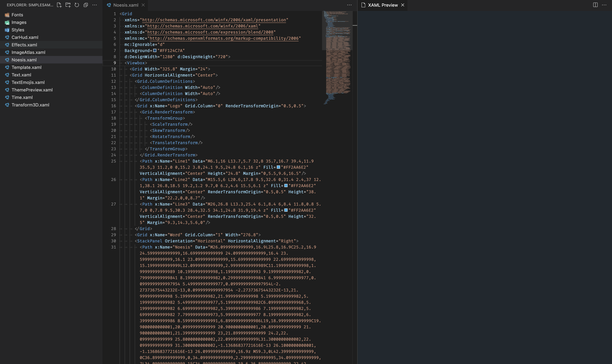Click the Transform3D.xaml file icon
The image size is (612, 364).
tap(7, 105)
